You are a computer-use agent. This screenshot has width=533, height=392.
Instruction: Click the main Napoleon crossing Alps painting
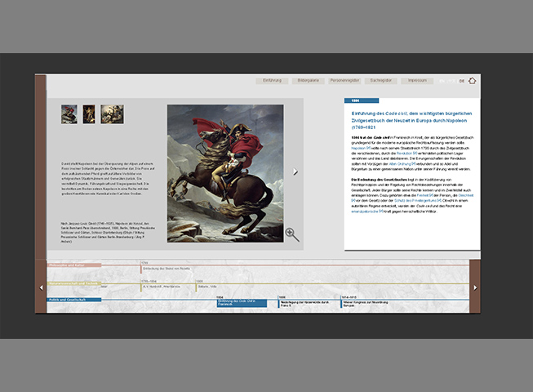225,173
